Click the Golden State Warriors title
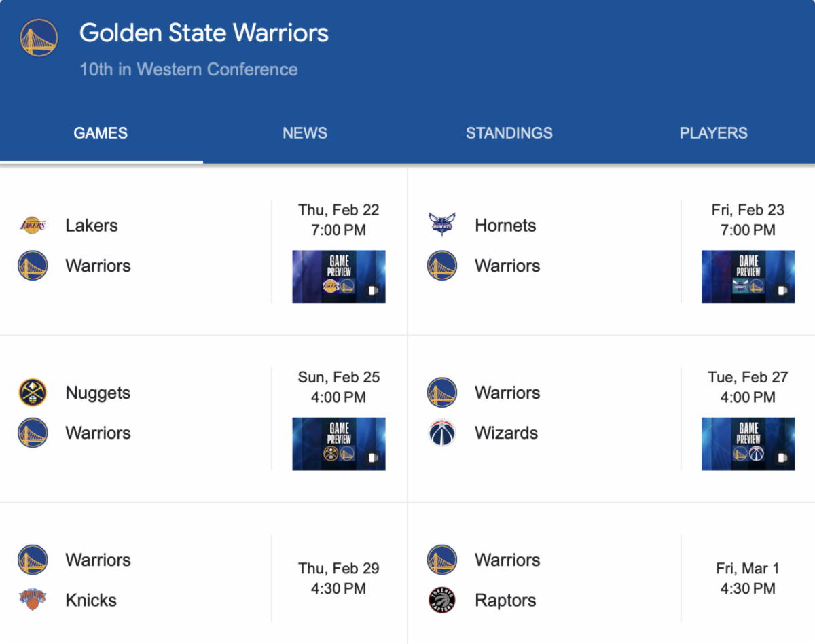Viewport: 815px width, 644px height. [204, 33]
